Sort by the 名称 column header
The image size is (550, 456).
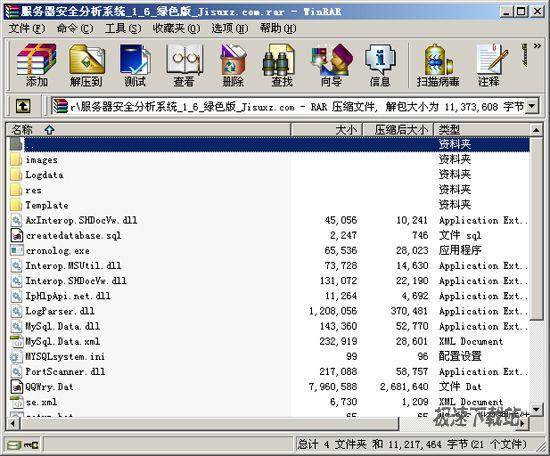148,130
